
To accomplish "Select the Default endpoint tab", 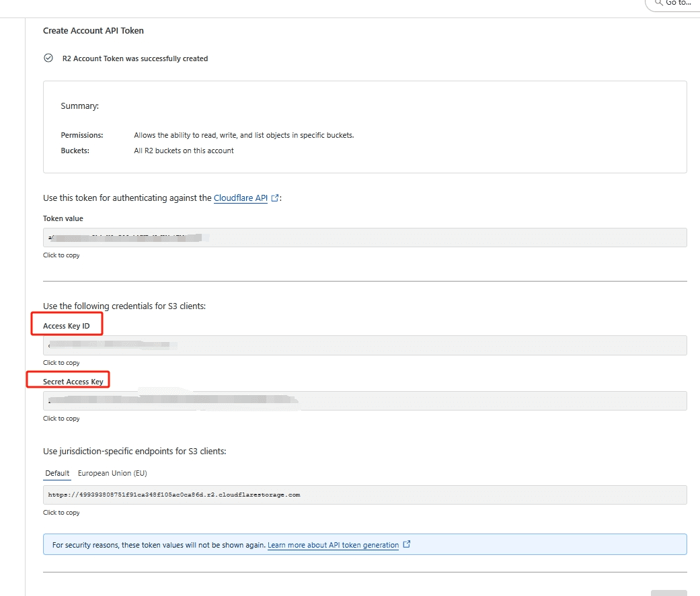I will pyautogui.click(x=57, y=473).
